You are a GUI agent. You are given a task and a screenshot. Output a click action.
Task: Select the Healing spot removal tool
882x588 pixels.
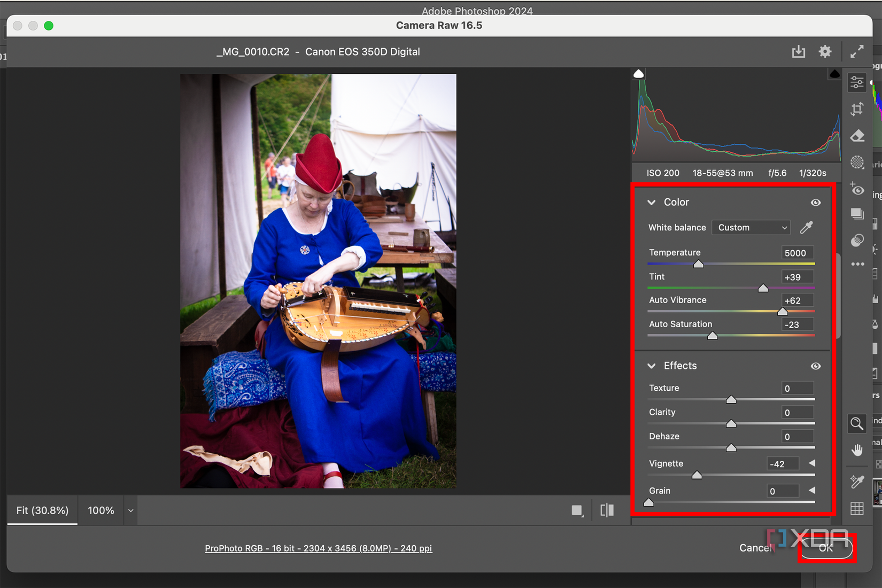[x=857, y=135]
